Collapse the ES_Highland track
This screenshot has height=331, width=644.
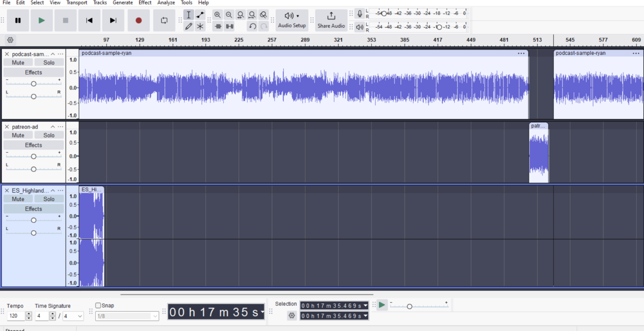click(53, 190)
